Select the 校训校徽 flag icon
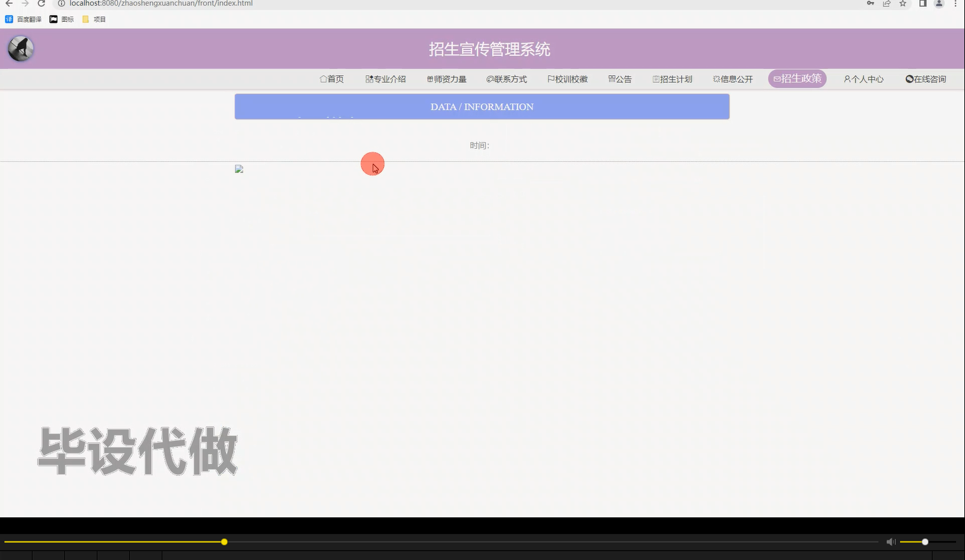The height and width of the screenshot is (560, 965). point(550,79)
